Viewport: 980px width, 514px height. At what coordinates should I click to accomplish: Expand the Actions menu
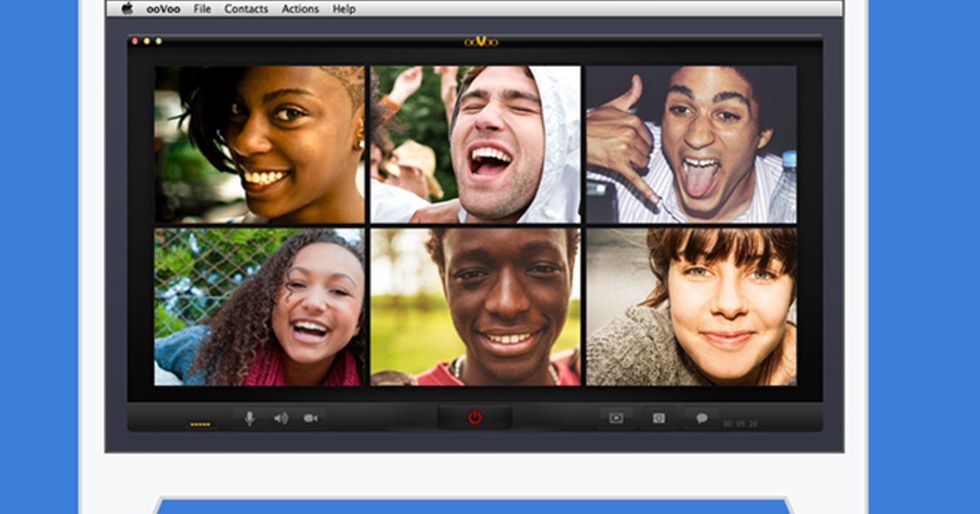pos(300,9)
